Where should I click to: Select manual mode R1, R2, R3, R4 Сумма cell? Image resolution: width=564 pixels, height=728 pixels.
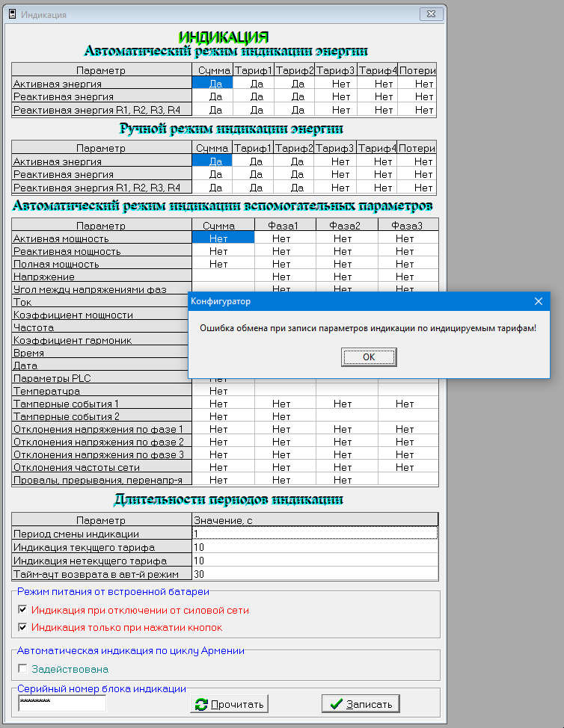[x=212, y=188]
